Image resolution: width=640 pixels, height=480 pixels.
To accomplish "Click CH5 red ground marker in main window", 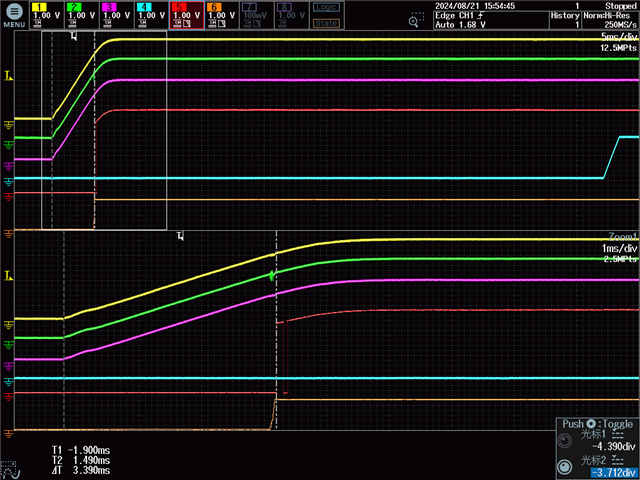I will pyautogui.click(x=8, y=197).
